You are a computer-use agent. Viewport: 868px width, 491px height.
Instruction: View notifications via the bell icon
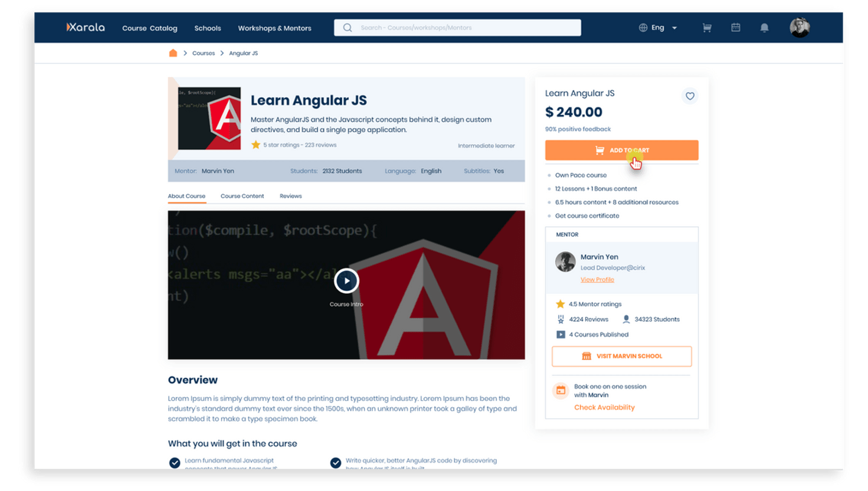pyautogui.click(x=764, y=27)
